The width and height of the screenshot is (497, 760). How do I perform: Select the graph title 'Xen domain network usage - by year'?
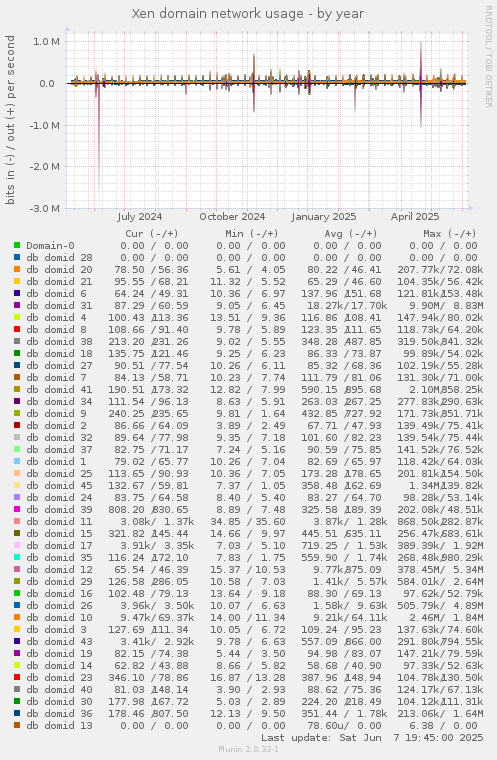(x=248, y=14)
